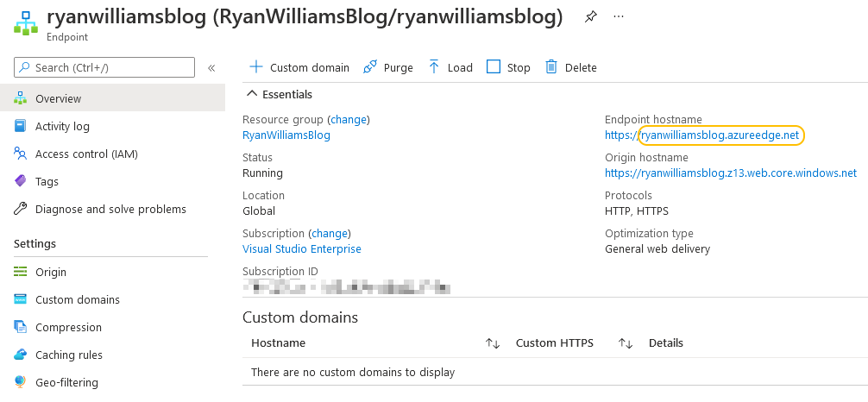Open RyanWilliamsBlog resource group link

point(286,135)
